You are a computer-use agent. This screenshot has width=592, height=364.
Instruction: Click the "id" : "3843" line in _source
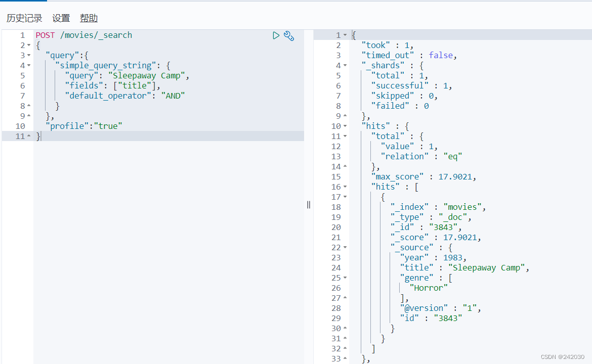[x=431, y=318]
